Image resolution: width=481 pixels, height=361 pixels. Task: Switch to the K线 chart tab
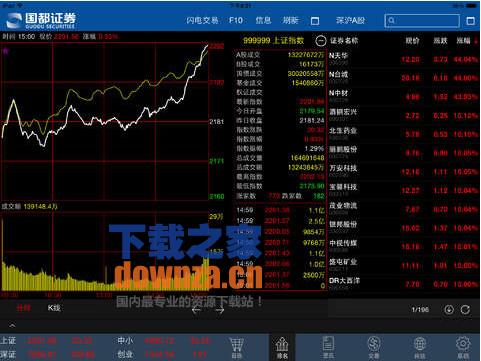tap(54, 308)
